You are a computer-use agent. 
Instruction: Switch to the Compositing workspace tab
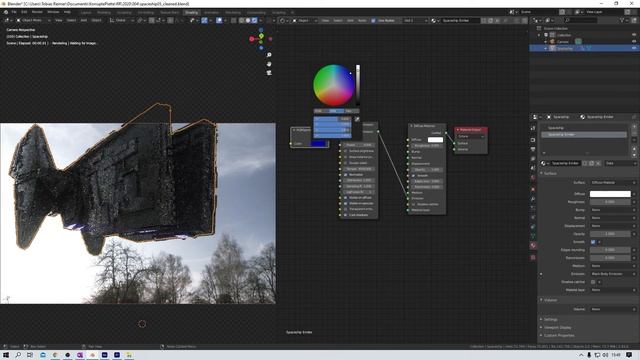coord(256,13)
